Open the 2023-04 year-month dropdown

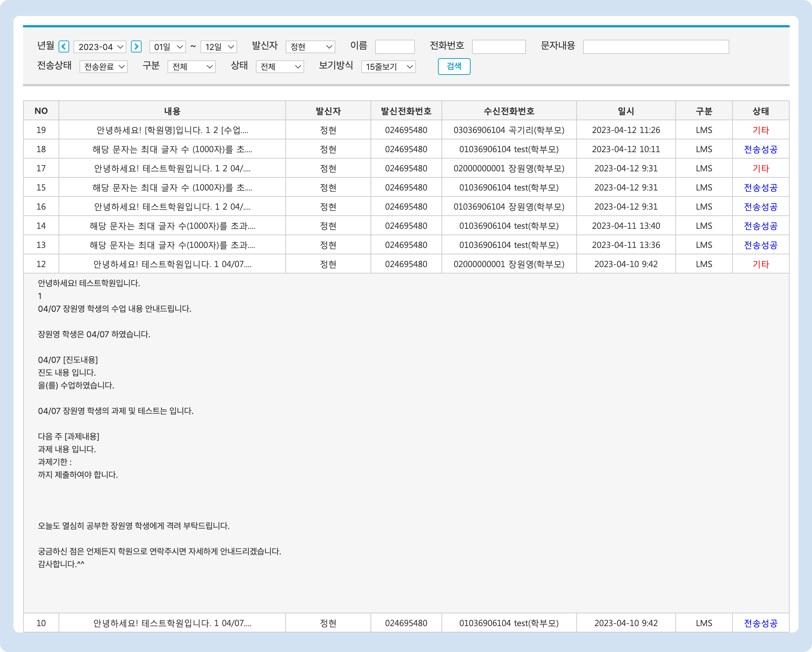(x=100, y=47)
